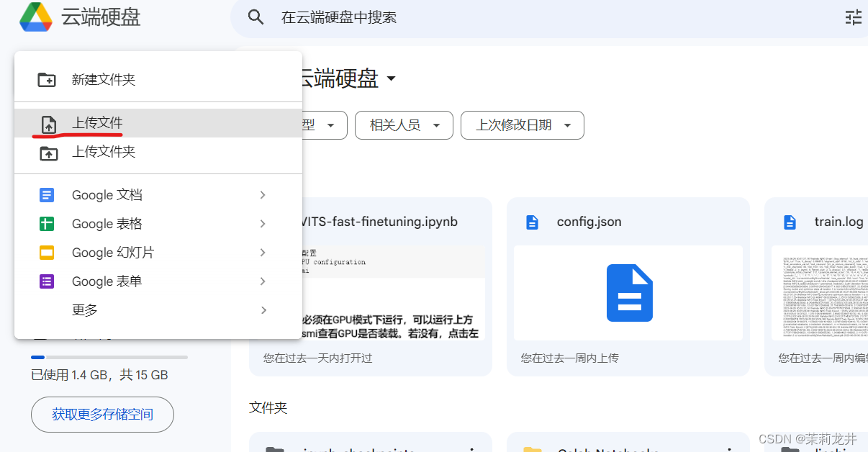Open the 云端硬盘 title dropdown arrow
Screen dimensions: 868x452
click(391, 78)
